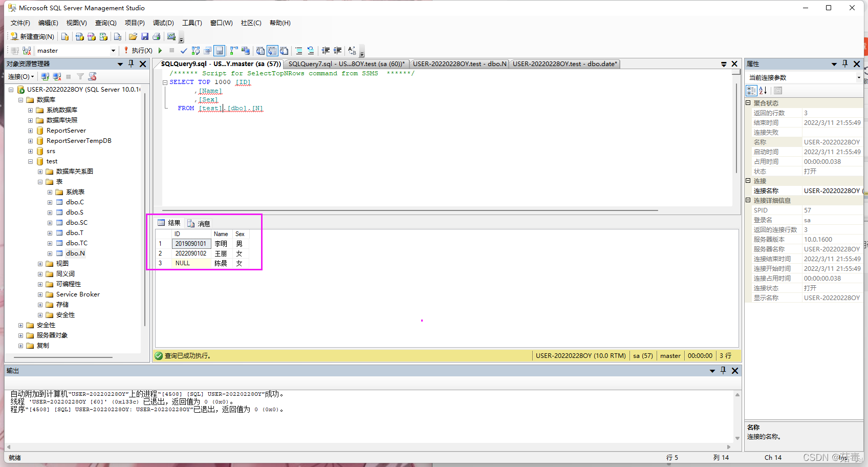Image resolution: width=868 pixels, height=467 pixels.
Task: Save the current query with floppy icon
Action: point(145,36)
